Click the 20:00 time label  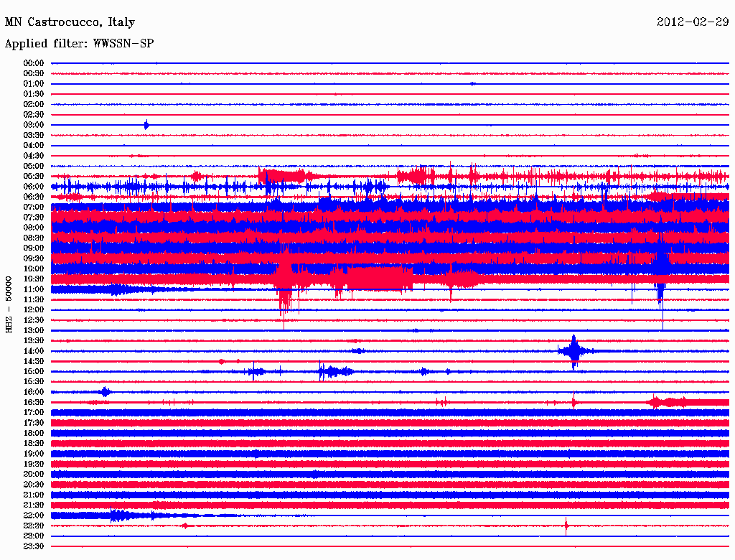[x=34, y=474]
